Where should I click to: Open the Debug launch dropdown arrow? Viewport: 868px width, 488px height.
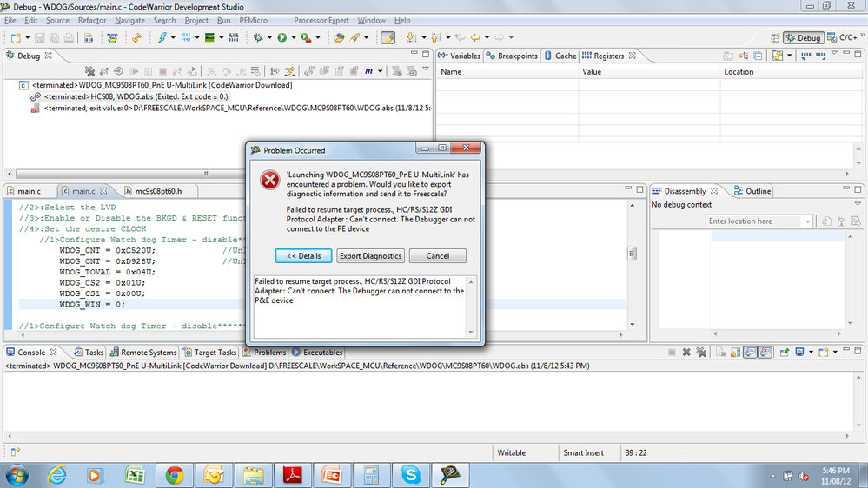tap(269, 37)
